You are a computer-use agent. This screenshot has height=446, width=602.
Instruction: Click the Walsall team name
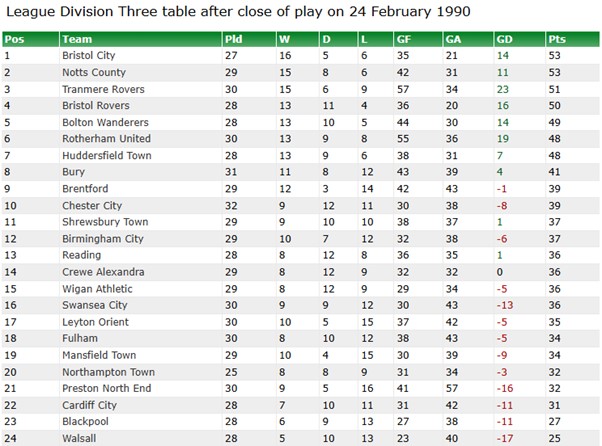pyautogui.click(x=79, y=438)
